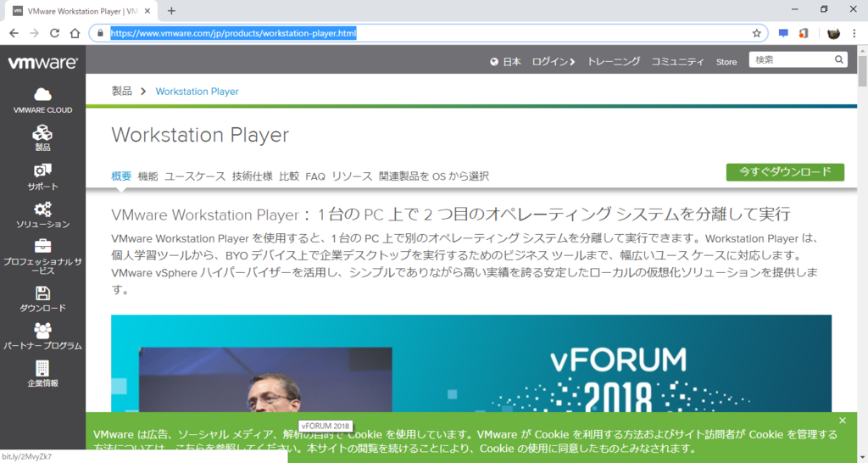Open the browser home page icon
The width and height of the screenshot is (868, 463).
coord(75,33)
